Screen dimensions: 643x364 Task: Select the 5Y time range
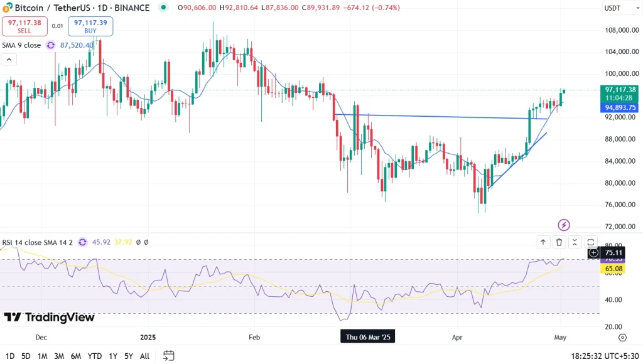coord(129,356)
